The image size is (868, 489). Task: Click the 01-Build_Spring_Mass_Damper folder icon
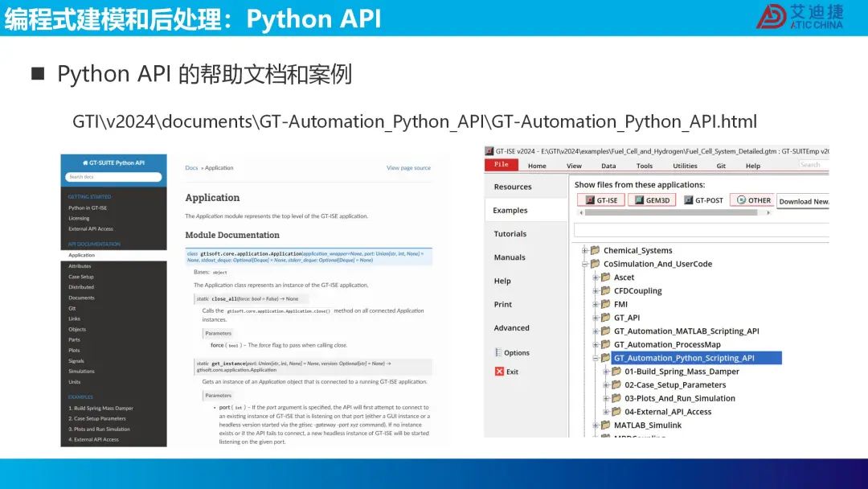click(616, 371)
